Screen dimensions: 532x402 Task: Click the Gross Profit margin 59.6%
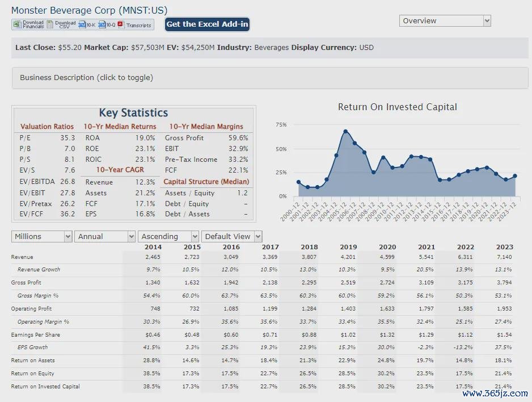pos(238,138)
